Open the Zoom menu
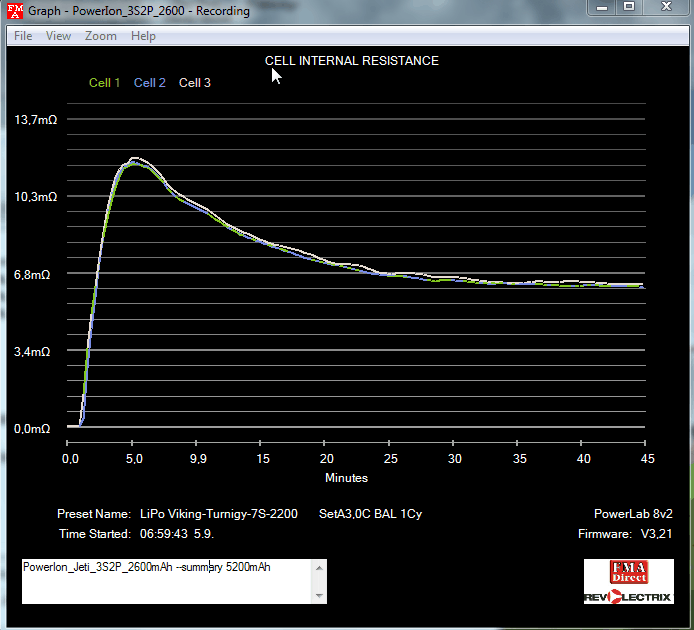The width and height of the screenshot is (694, 630). (100, 36)
